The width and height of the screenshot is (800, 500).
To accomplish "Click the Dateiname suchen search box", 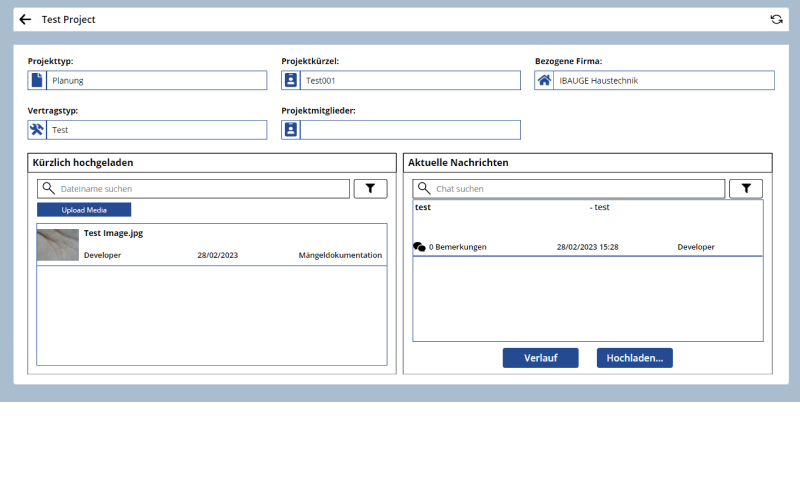I will point(193,189).
